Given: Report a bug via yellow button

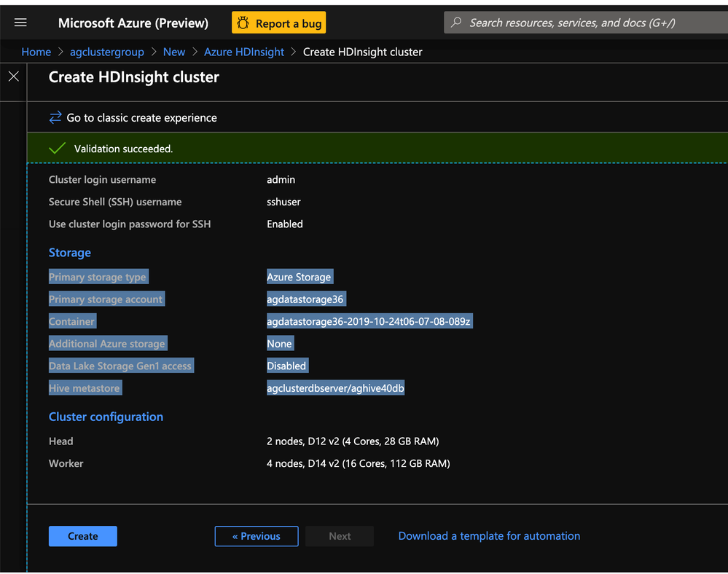Looking at the screenshot, I should (x=278, y=23).
